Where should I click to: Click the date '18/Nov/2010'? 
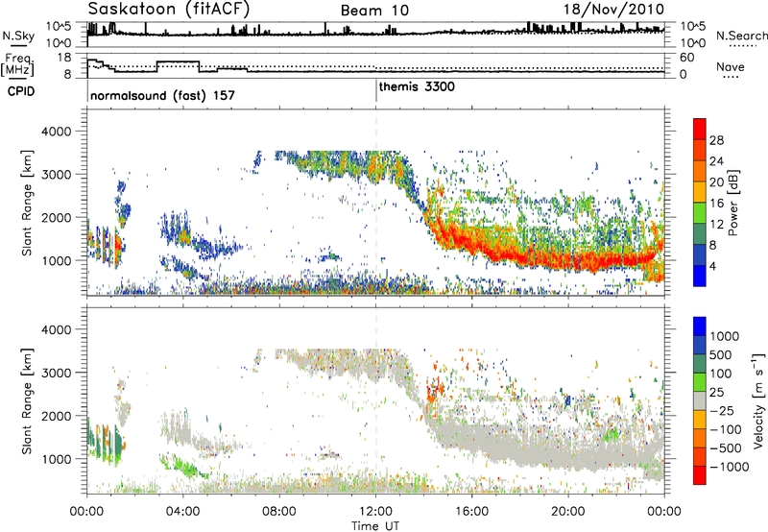click(613, 10)
